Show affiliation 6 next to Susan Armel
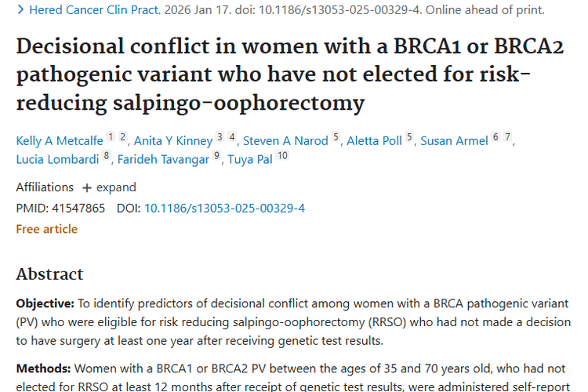 click(495, 137)
